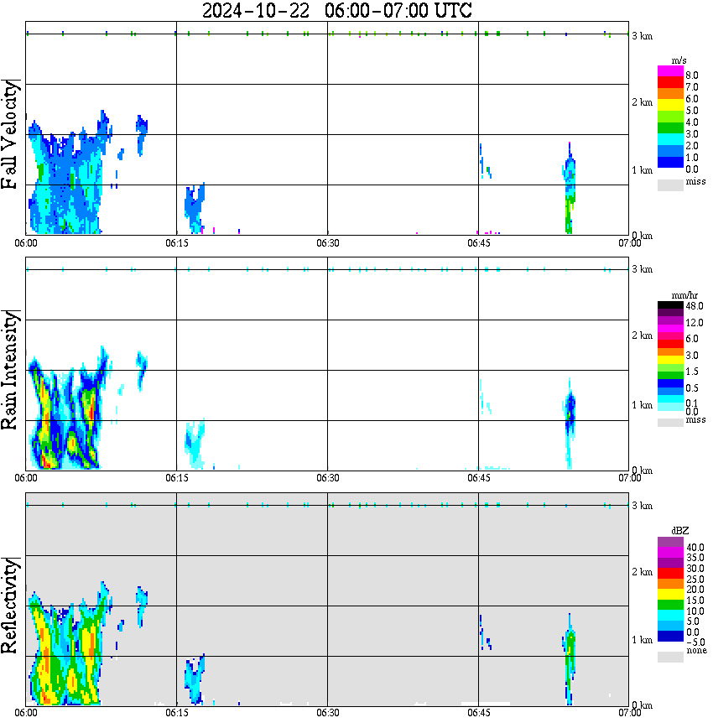Click '06:30' under the Rain Intensity panel
Screen dimensions: 713x728
327,478
